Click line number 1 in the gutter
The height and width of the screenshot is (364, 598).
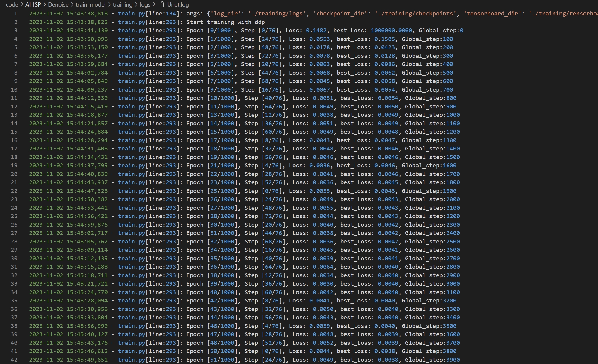click(16, 13)
